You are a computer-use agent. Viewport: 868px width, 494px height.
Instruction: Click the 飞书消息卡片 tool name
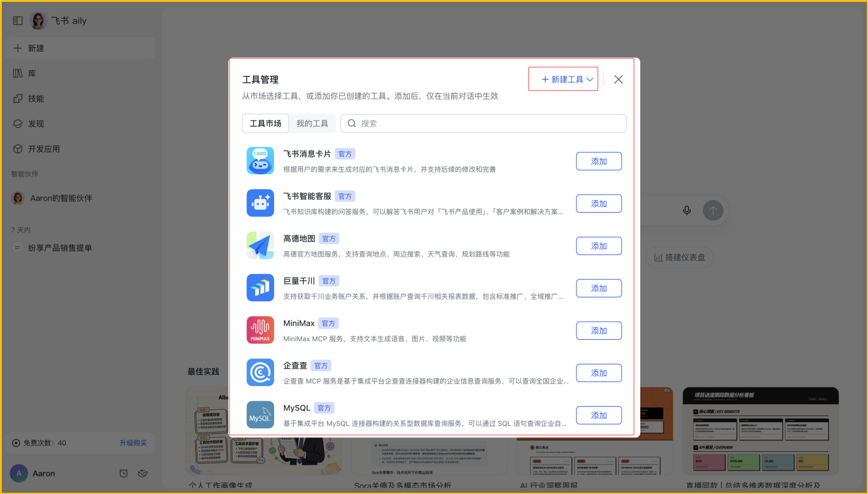click(x=307, y=154)
